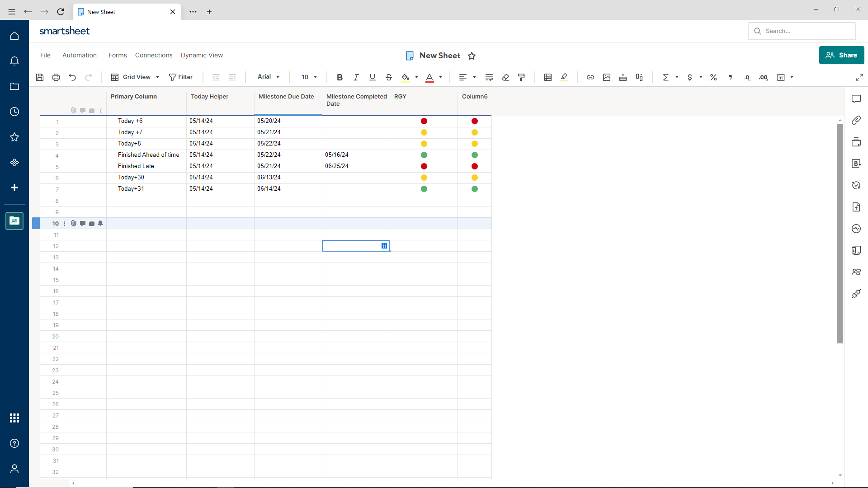
Task: Open the background color dropdown arrow
Action: (x=416, y=77)
